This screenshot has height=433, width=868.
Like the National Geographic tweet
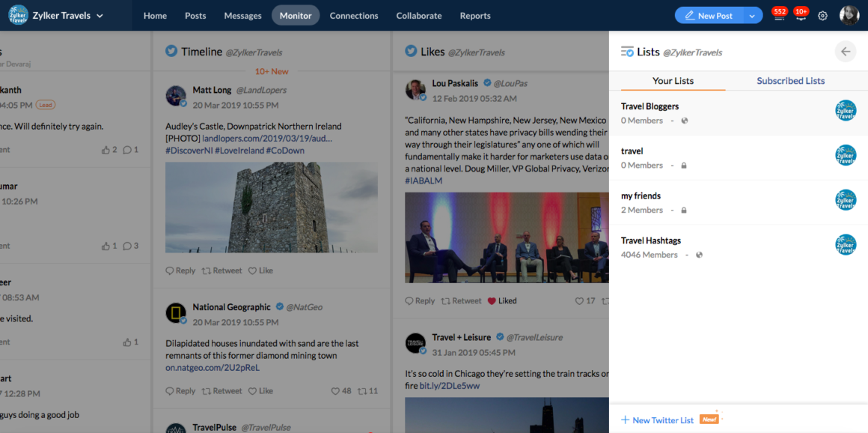260,391
